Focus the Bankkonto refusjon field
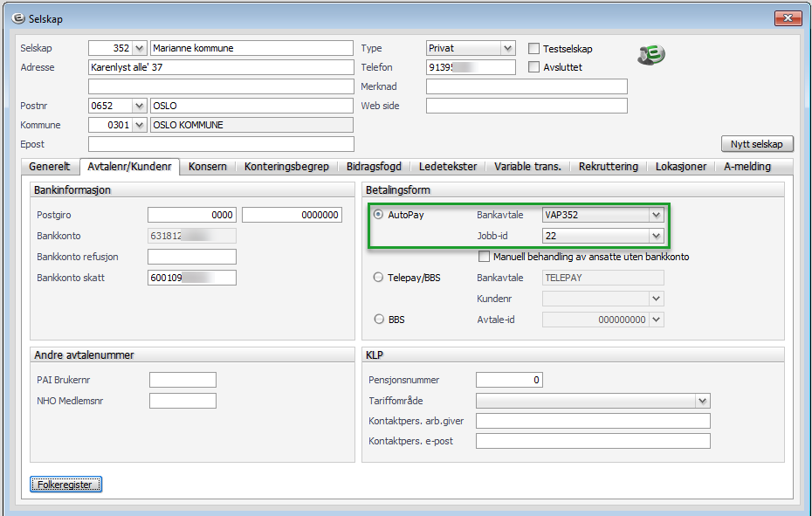 tap(192, 257)
